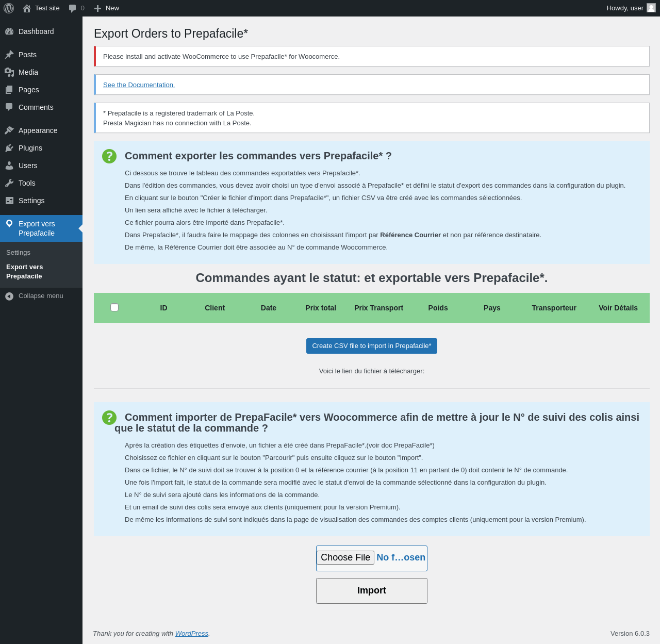Click the Prix total column header
Image resolution: width=660 pixels, height=644 pixels.
(321, 308)
